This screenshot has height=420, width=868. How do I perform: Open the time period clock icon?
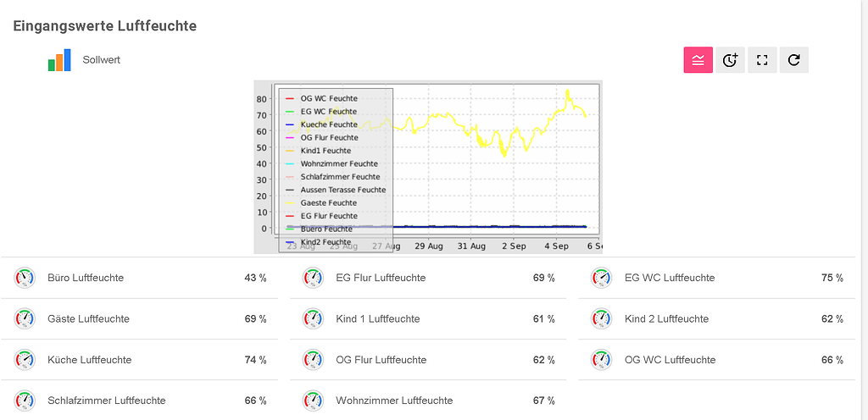(x=730, y=60)
